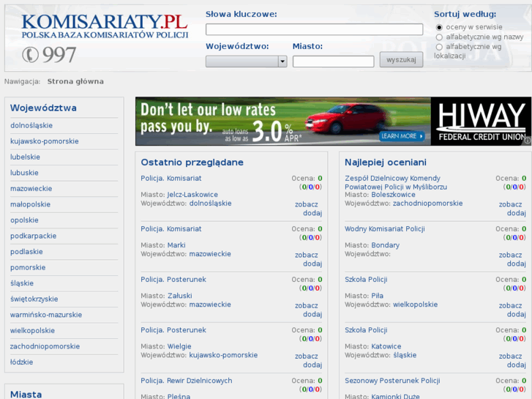Open wielkopolskie in Województwa sidebar
This screenshot has width=532, height=399.
[x=33, y=331]
